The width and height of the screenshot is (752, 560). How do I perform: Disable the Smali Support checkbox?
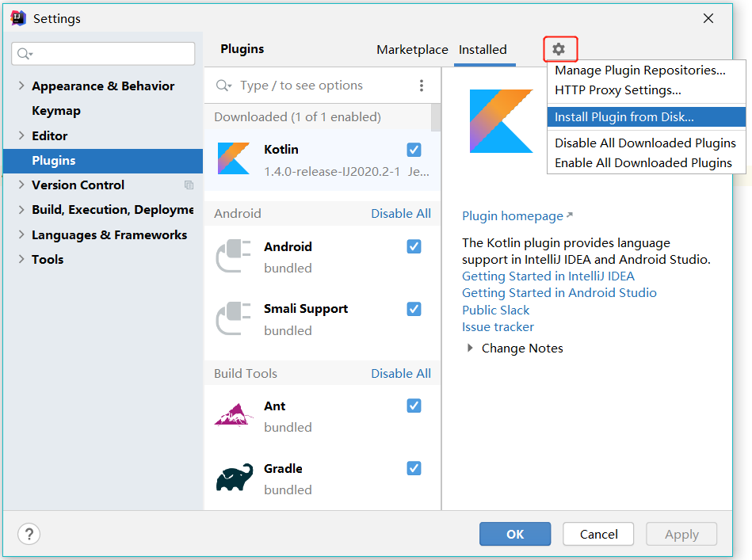coord(414,309)
